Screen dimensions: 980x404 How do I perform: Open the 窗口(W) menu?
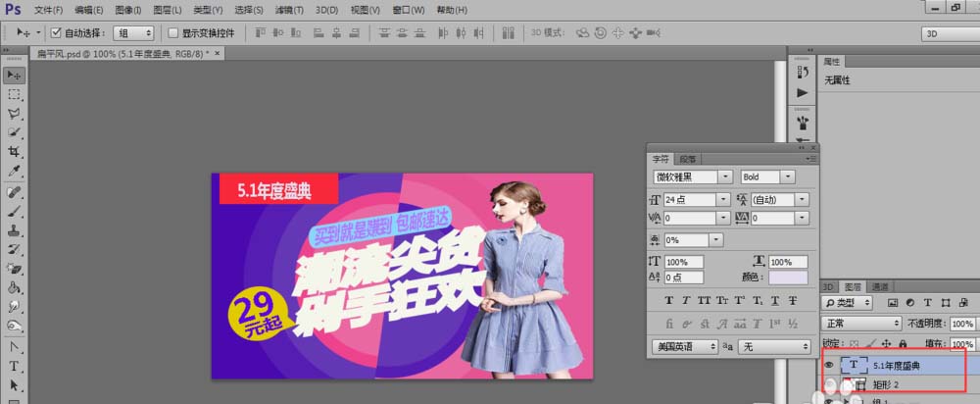(409, 10)
